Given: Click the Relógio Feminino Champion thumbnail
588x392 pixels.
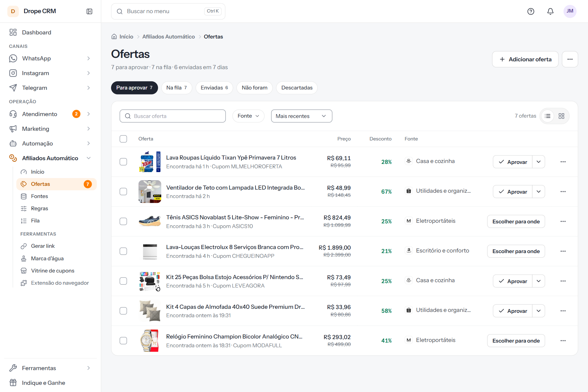Looking at the screenshot, I should pyautogui.click(x=150, y=341).
